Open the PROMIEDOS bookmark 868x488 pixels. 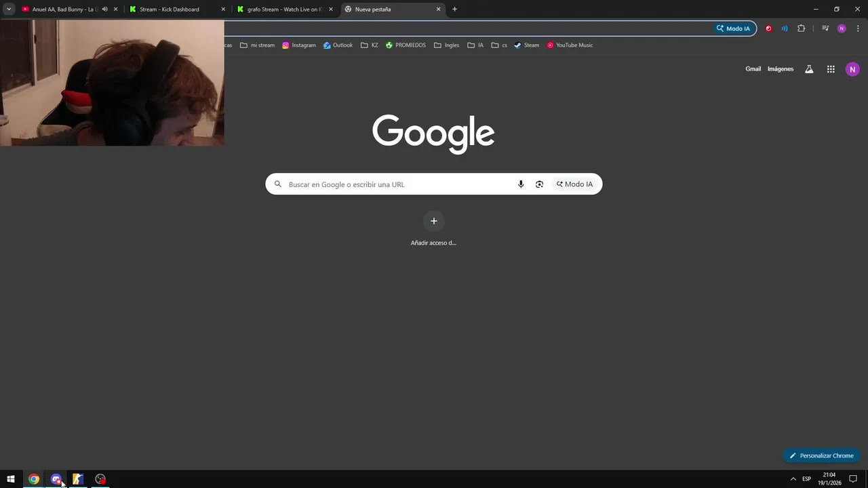pos(406,45)
